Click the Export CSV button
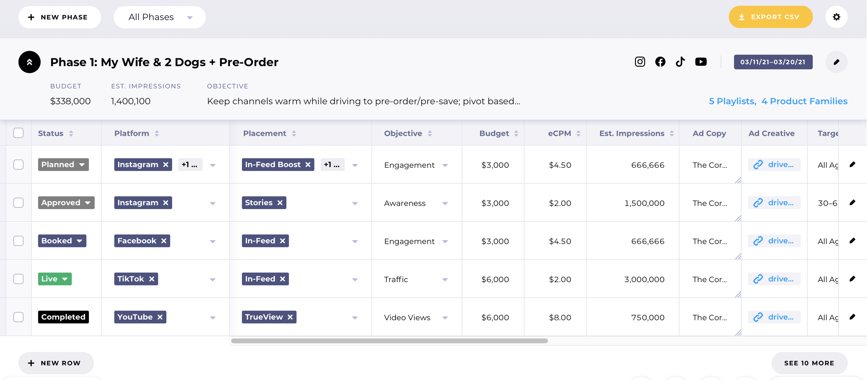 [770, 17]
